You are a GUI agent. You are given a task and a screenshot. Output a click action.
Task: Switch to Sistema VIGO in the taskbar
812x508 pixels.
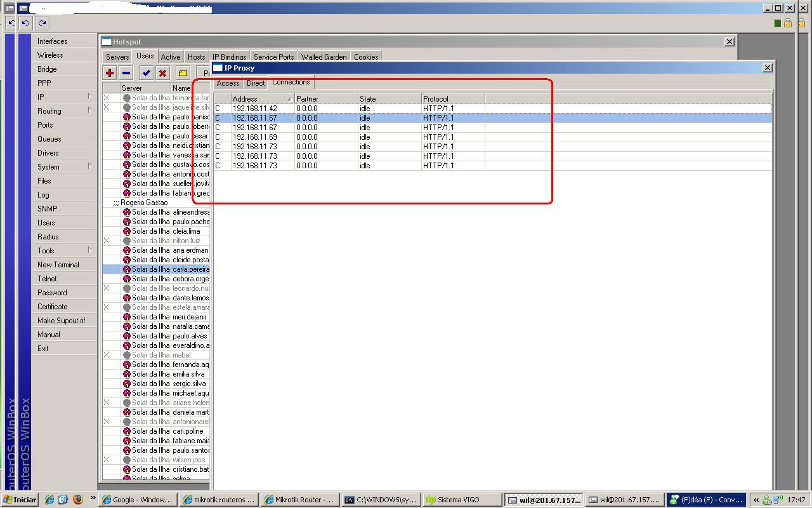coord(461,500)
